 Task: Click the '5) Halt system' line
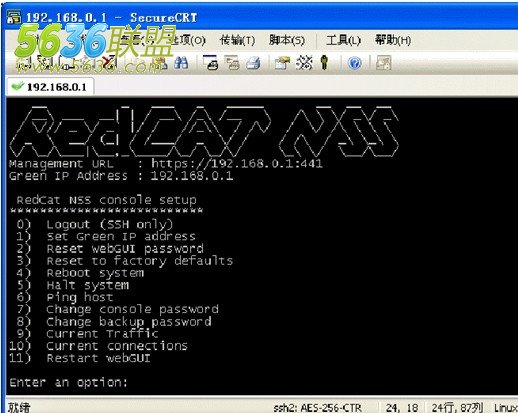pyautogui.click(x=73, y=285)
